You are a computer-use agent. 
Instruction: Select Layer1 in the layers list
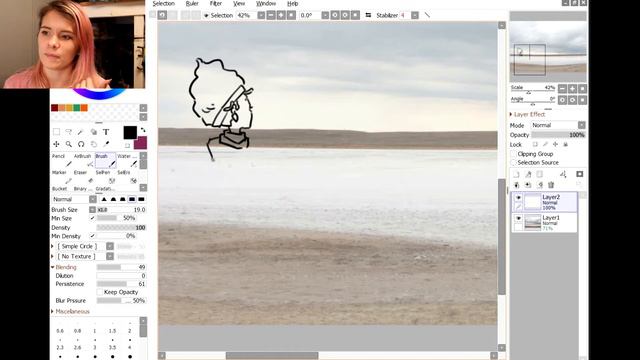pos(544,223)
